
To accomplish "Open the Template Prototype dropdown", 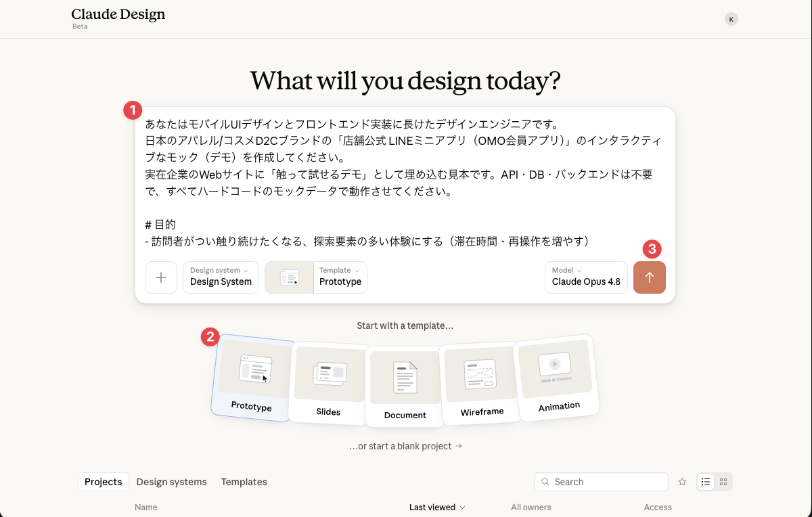I will click(340, 277).
